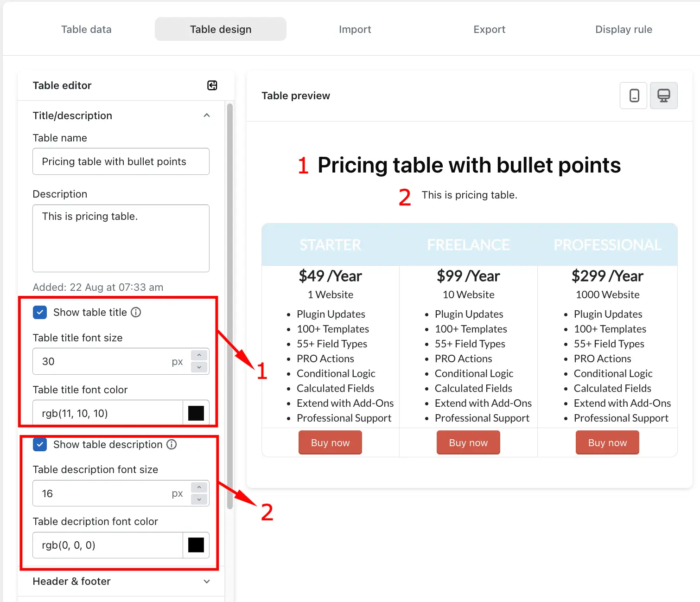Click info icon beside Show table title
Viewport: 700px width, 602px height.
(136, 312)
